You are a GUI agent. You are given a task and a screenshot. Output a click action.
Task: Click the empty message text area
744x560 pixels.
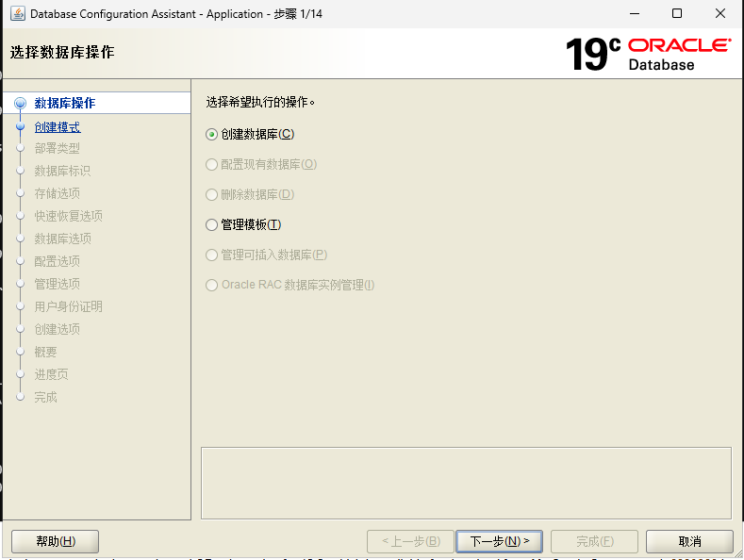(466, 483)
